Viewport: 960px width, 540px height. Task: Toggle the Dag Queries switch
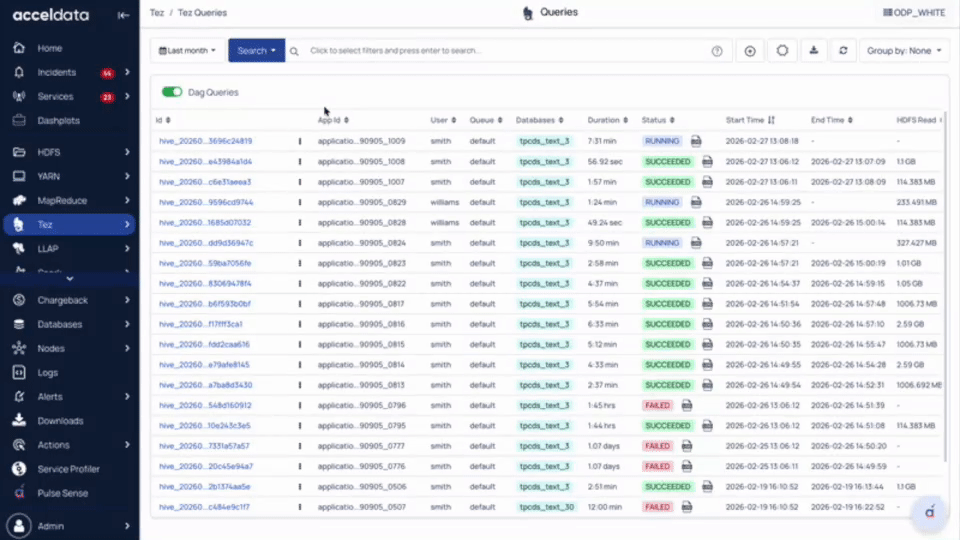172,92
